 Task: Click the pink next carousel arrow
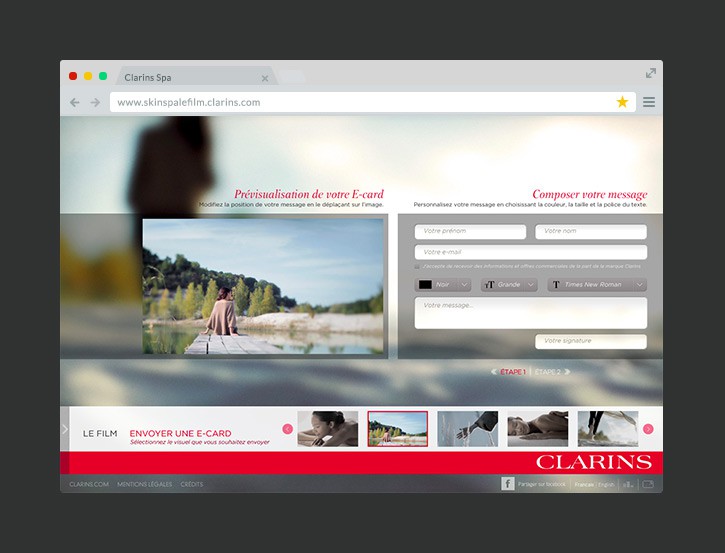click(x=648, y=429)
